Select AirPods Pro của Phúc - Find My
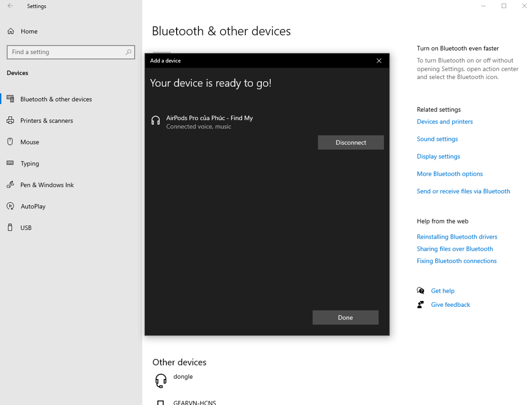The height and width of the screenshot is (405, 532). (209, 118)
